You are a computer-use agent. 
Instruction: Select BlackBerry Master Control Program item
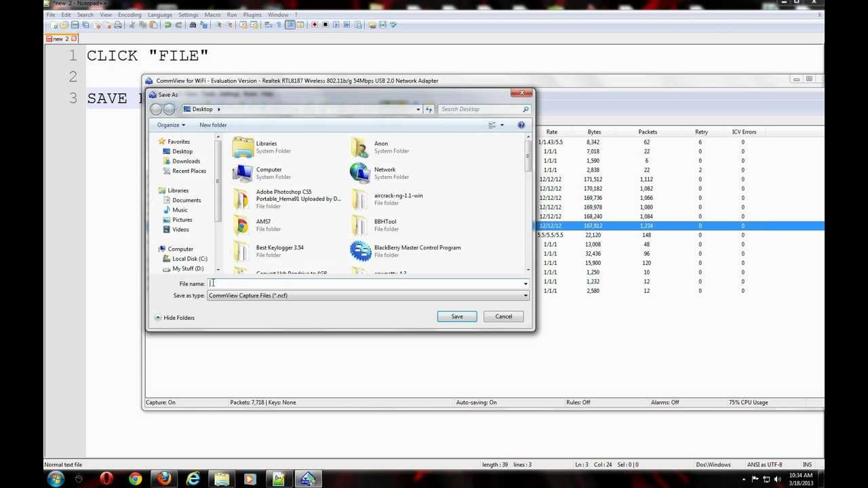point(406,251)
